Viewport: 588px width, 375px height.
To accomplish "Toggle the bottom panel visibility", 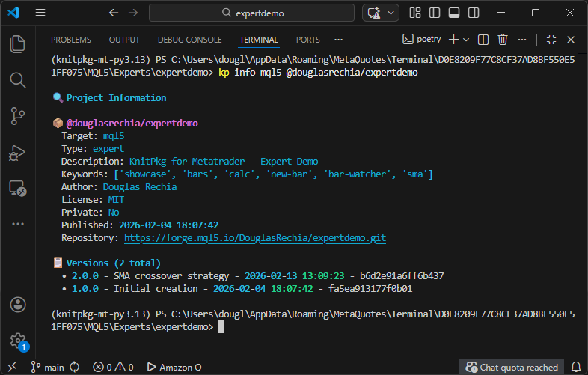I will (x=453, y=13).
